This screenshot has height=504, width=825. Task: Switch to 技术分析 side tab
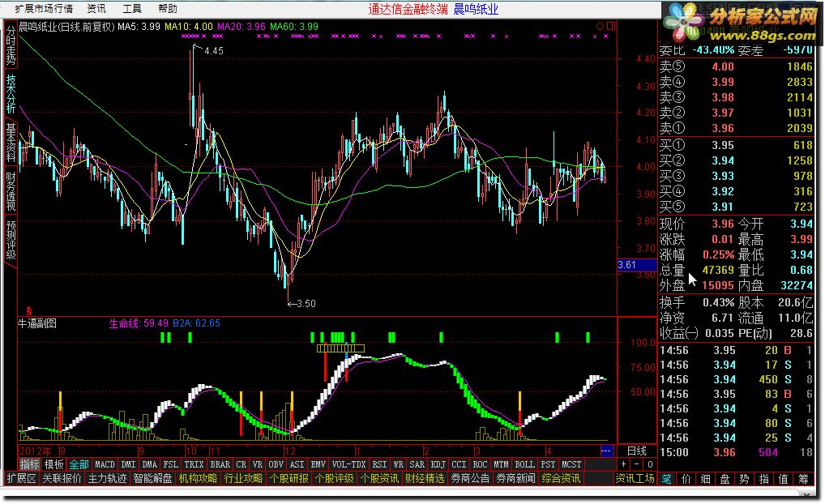coord(11,93)
